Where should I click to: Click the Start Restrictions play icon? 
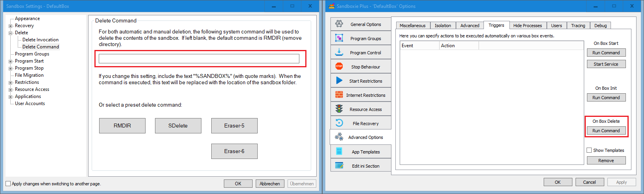(339, 81)
